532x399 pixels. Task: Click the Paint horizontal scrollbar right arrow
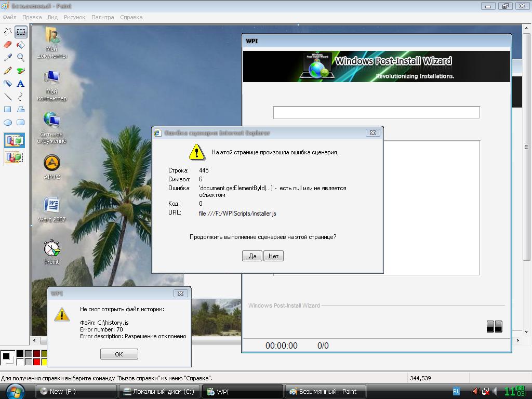tap(518, 340)
